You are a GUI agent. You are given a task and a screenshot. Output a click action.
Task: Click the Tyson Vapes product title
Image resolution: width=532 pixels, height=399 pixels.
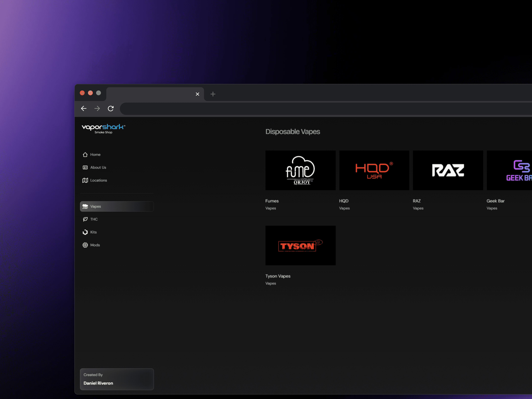tap(278, 276)
